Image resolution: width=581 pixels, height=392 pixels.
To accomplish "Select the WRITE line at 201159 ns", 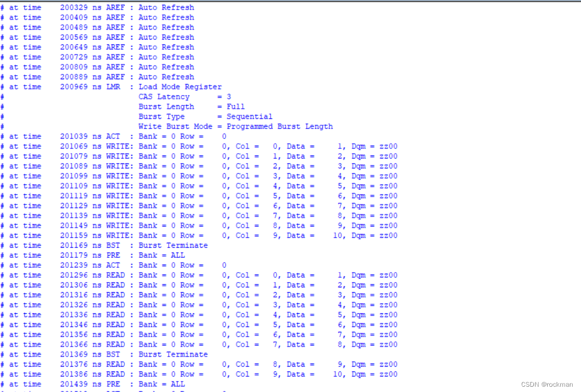I will [x=199, y=236].
